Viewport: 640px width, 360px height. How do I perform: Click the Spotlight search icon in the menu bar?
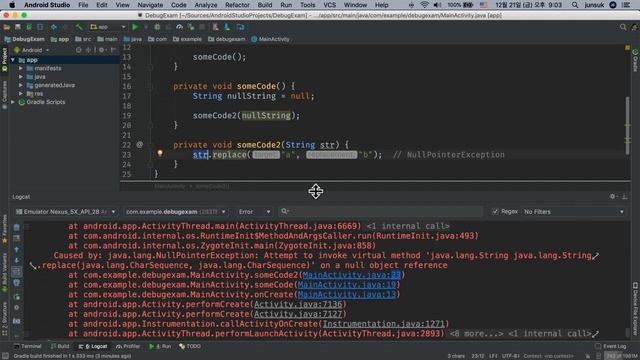[x=575, y=5]
